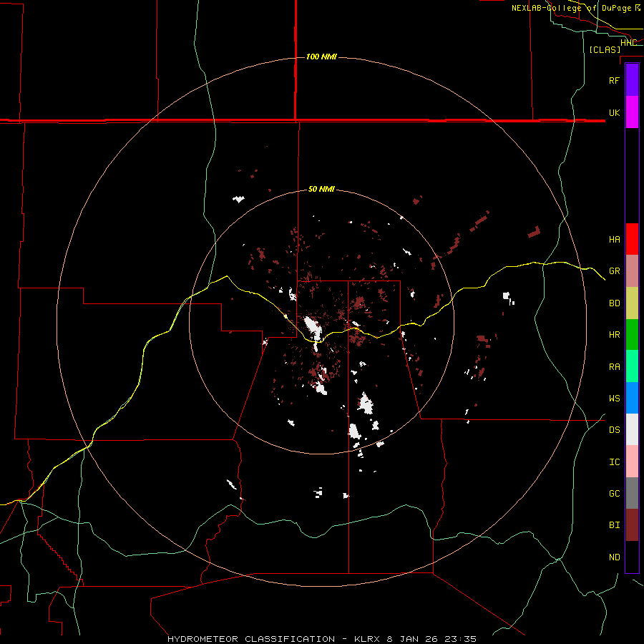Click the DS legend label
Viewport: 644px width, 644px height.
click(614, 430)
